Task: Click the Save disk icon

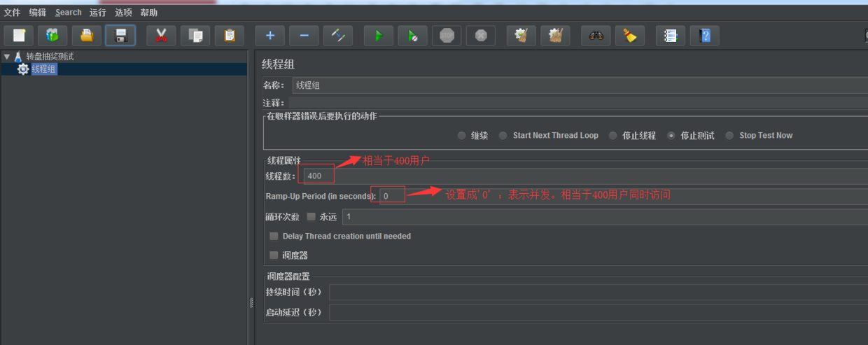Action: (120, 36)
